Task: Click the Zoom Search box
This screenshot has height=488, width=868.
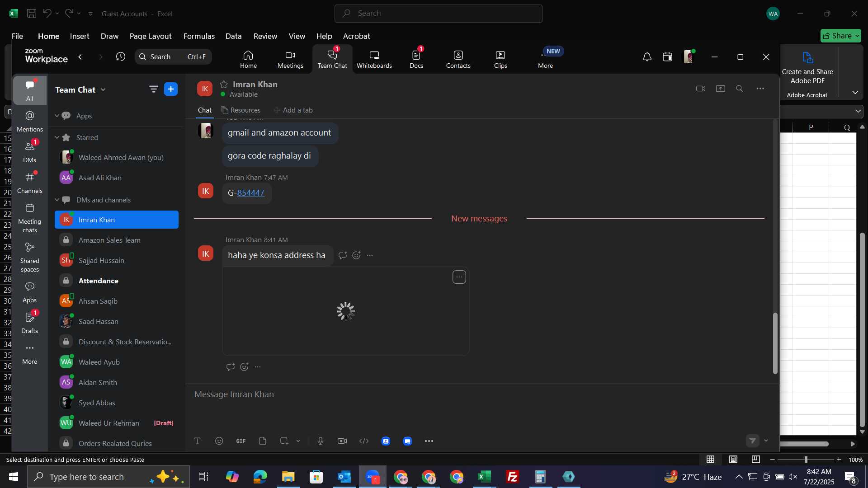Action: 173,57
